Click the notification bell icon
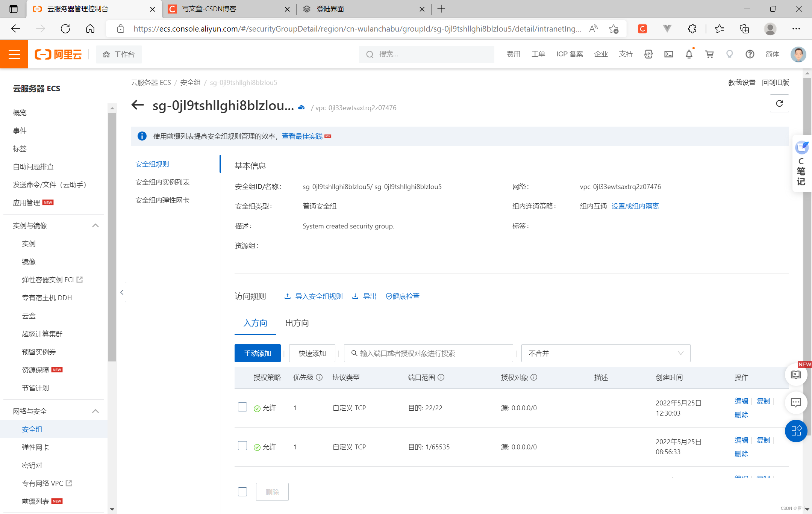Viewport: 812px width, 514px height. click(x=689, y=54)
